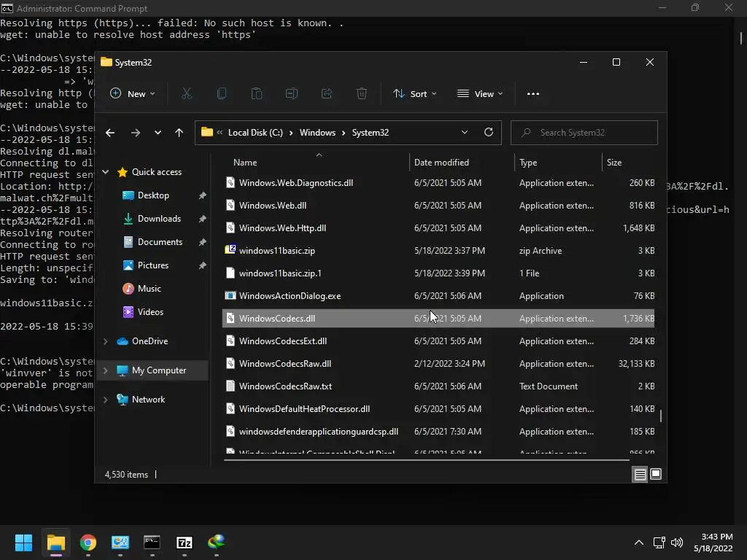Expand the OneDrive tree node
The height and width of the screenshot is (560, 747).
pyautogui.click(x=105, y=341)
